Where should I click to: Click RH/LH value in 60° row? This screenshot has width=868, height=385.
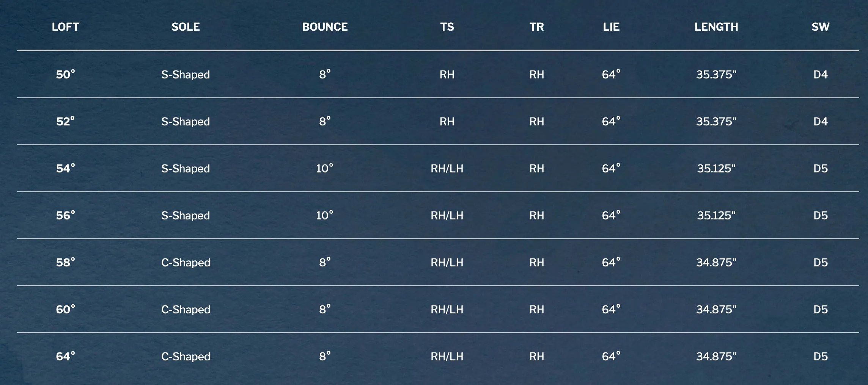447,310
